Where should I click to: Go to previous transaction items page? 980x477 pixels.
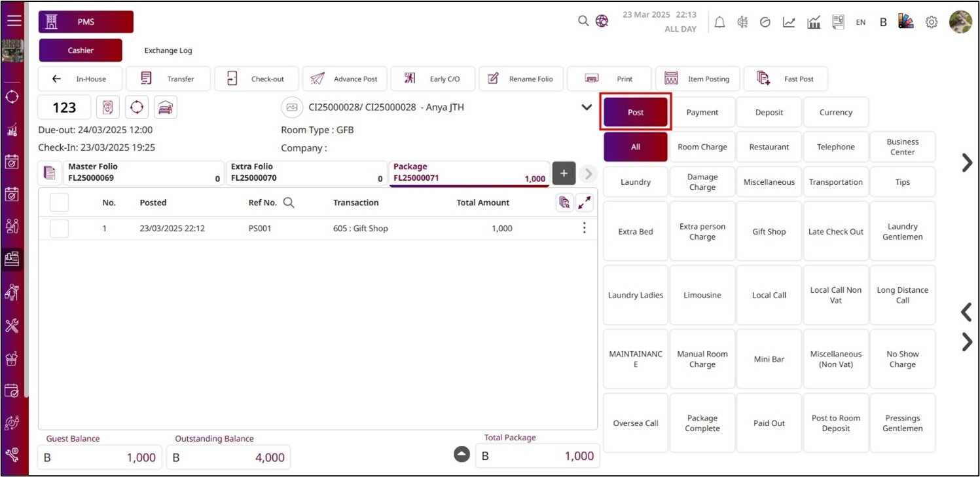966,312
